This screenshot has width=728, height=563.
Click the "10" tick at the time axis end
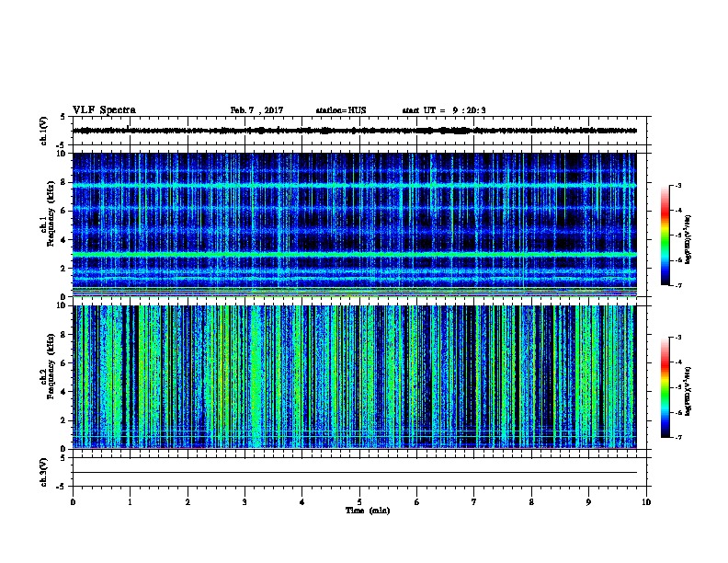tap(646, 502)
